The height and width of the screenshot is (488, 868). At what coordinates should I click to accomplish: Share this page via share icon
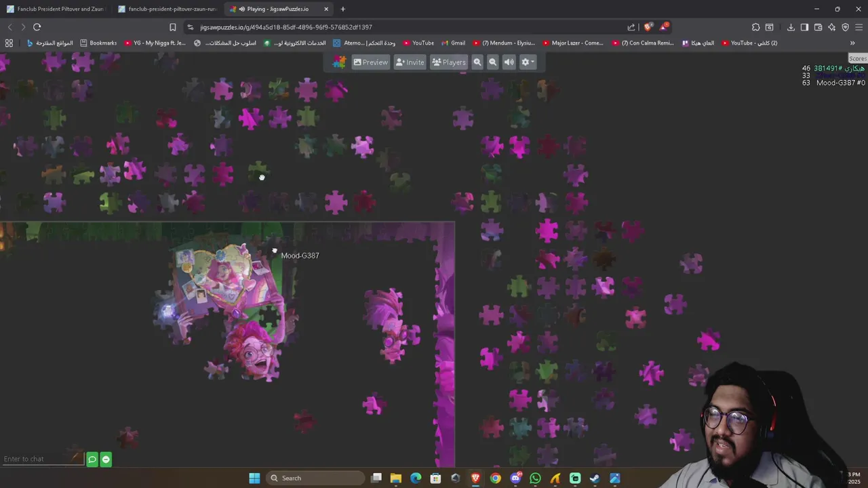(x=631, y=27)
